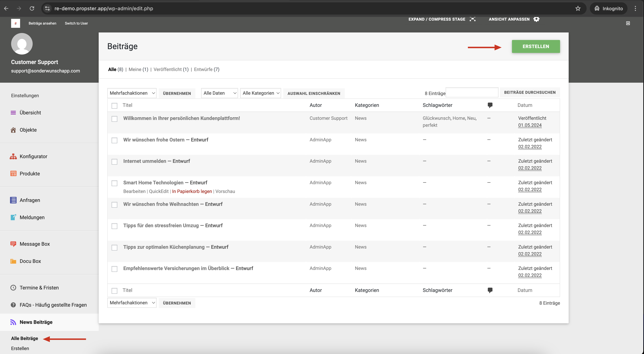The height and width of the screenshot is (354, 644).
Task: Click the logout icon at top right
Action: [628, 23]
